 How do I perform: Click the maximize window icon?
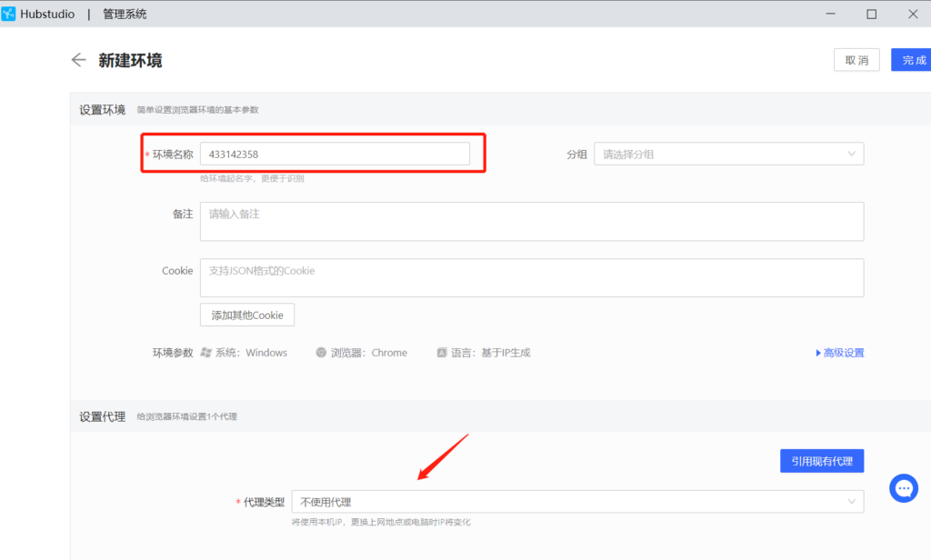869,14
